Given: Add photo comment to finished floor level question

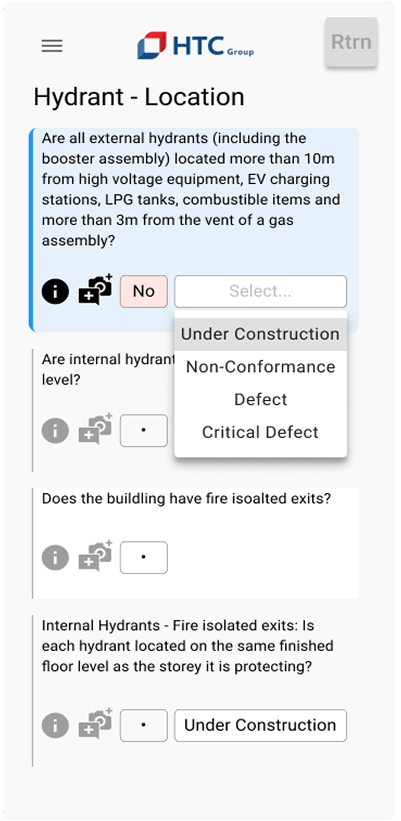Looking at the screenshot, I should click(x=96, y=724).
